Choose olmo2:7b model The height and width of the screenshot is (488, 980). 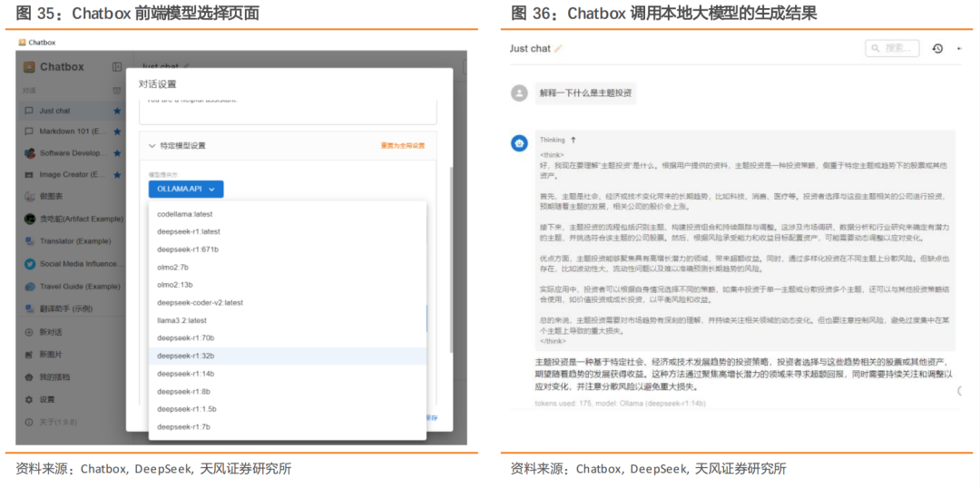288,267
